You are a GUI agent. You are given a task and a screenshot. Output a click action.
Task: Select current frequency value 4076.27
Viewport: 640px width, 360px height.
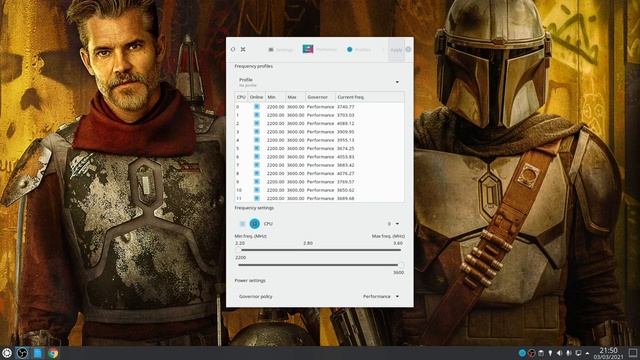346,173
